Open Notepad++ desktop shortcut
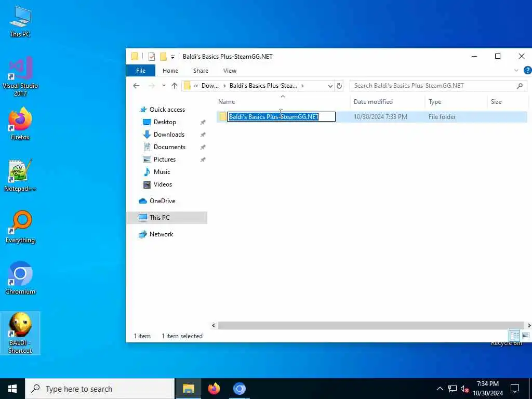 [20, 175]
